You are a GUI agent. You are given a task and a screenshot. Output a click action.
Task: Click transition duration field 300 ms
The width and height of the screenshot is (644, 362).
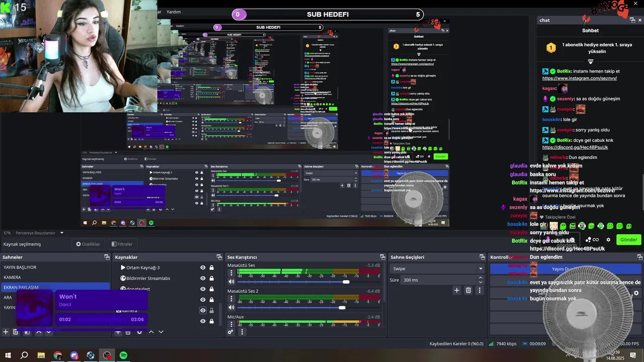click(x=438, y=280)
